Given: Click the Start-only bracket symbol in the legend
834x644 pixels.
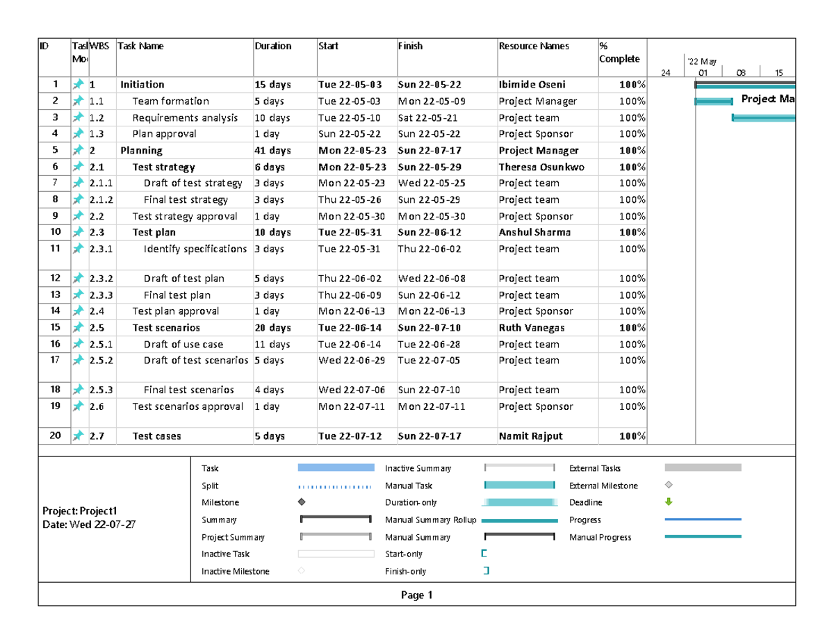Looking at the screenshot, I should point(484,554).
